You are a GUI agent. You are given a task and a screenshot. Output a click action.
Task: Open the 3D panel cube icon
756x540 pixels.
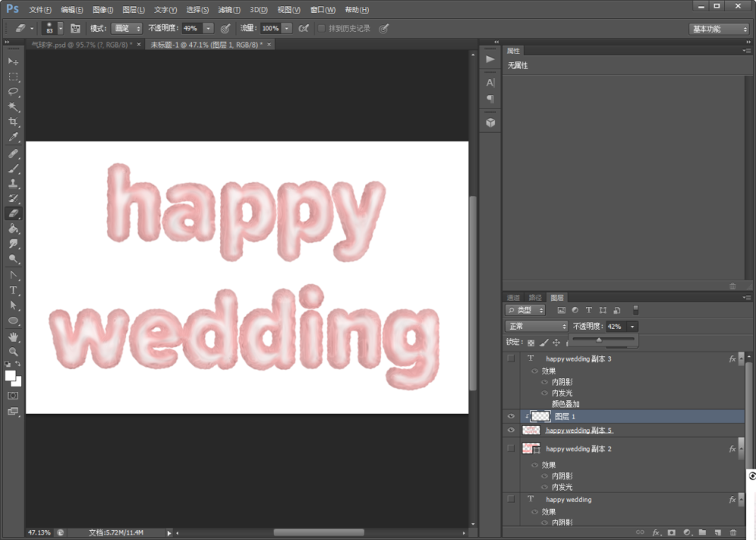tap(491, 123)
